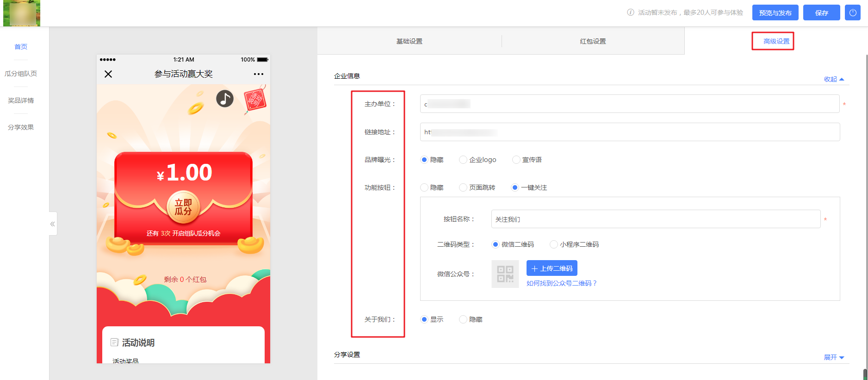Open 分享效果 in left sidebar

(x=21, y=127)
